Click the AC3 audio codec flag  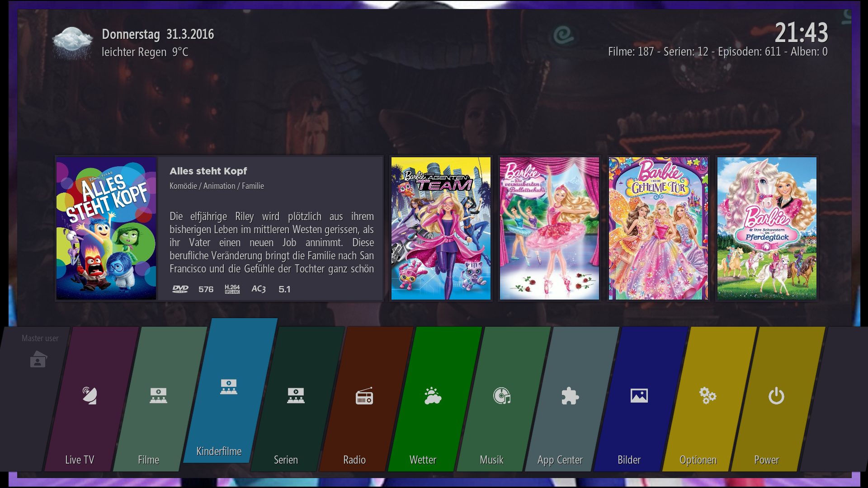[x=259, y=289]
